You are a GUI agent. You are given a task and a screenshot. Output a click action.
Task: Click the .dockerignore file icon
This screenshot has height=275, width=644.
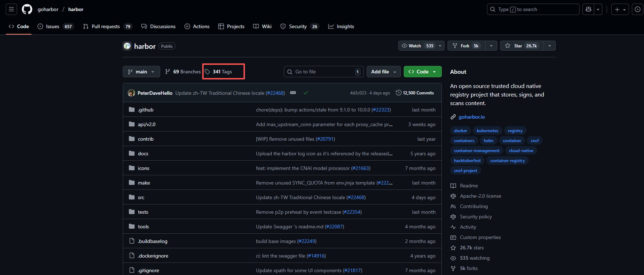pyautogui.click(x=132, y=255)
